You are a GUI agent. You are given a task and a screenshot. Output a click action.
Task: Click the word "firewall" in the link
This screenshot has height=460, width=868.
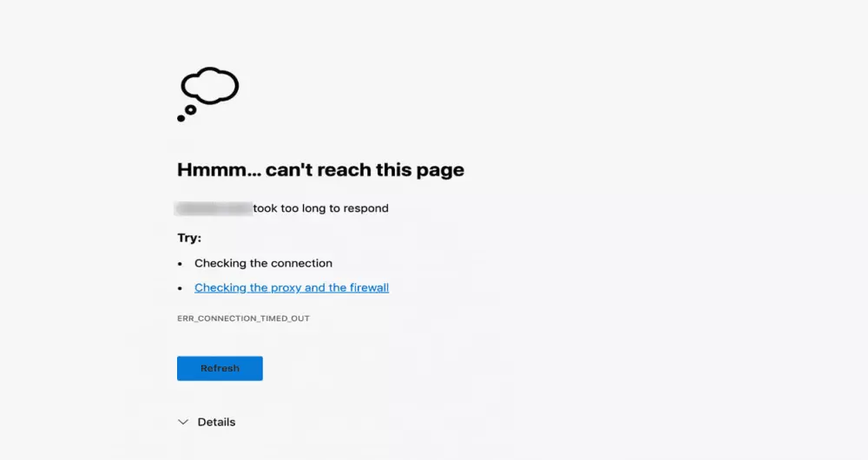click(369, 287)
